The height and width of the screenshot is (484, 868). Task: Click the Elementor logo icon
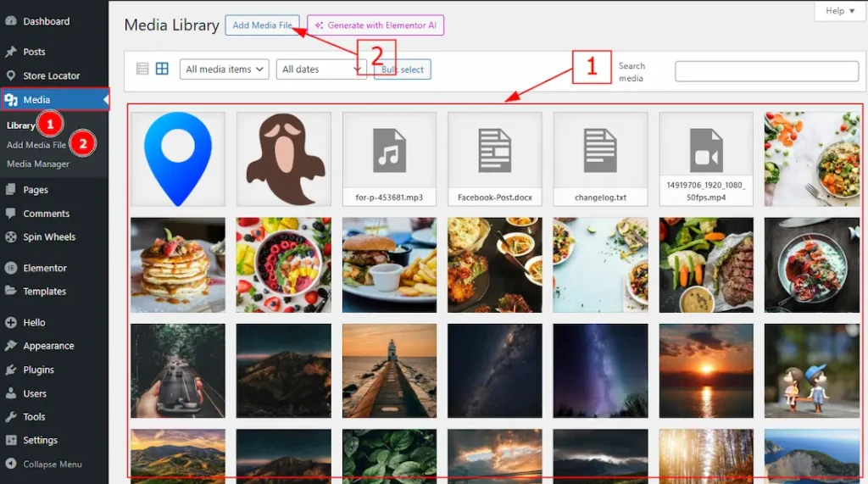[10, 268]
